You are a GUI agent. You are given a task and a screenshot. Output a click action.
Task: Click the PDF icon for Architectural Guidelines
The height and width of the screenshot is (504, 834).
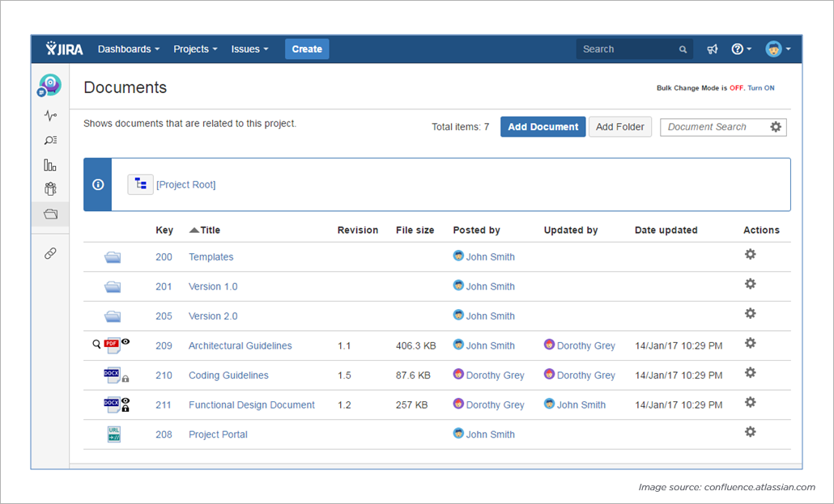tap(112, 345)
